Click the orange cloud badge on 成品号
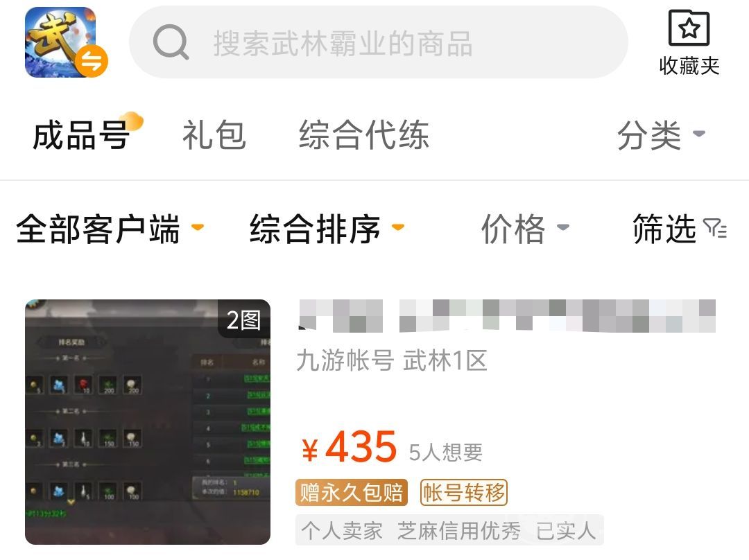Image resolution: width=749 pixels, height=560 pixels. tap(132, 121)
